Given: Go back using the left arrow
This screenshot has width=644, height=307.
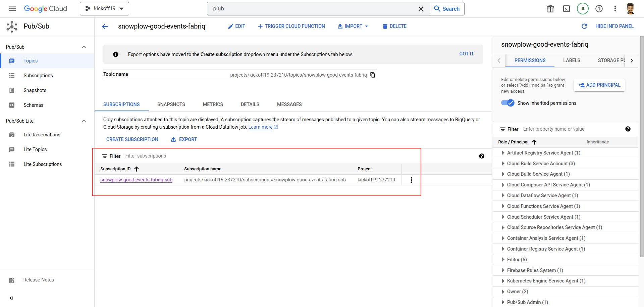Looking at the screenshot, I should click(105, 27).
